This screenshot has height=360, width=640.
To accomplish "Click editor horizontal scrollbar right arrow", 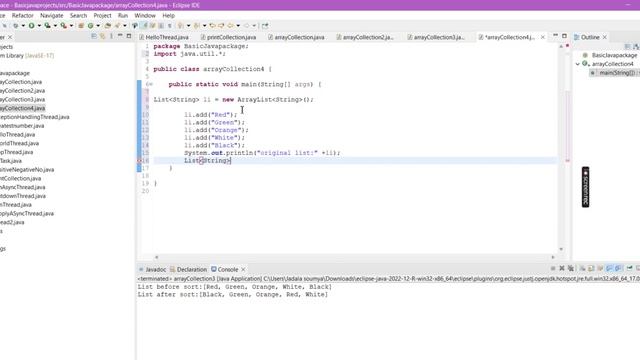I will [553, 257].
